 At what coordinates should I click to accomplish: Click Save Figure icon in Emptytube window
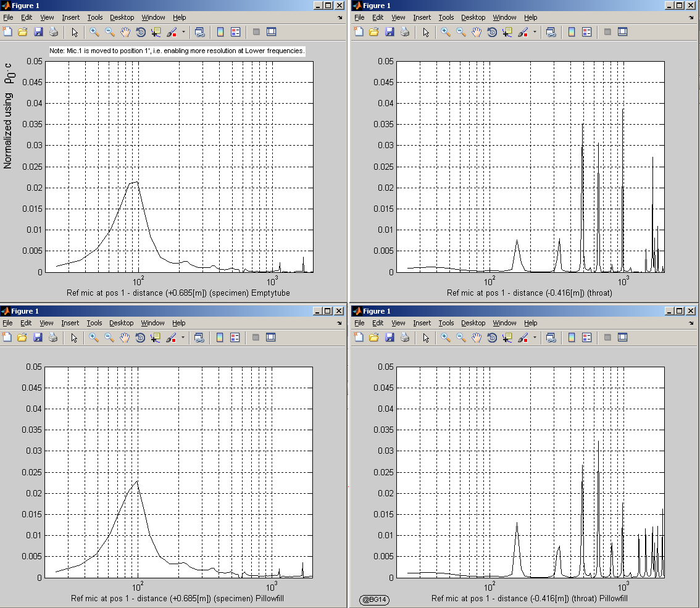(x=38, y=31)
